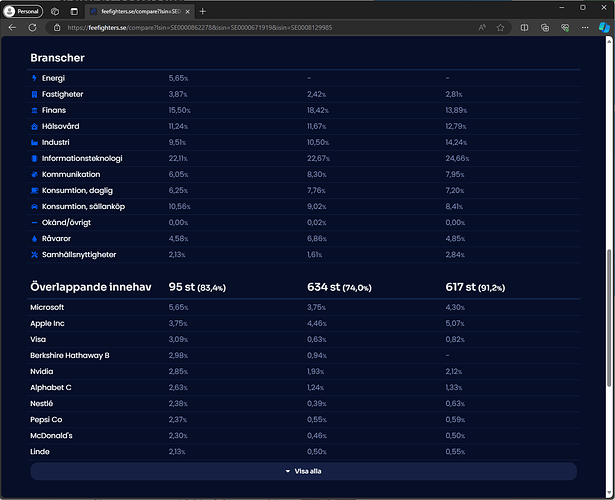Image resolution: width=615 pixels, height=500 pixels.
Task: Click the feefighters.se address bar
Action: 250,28
